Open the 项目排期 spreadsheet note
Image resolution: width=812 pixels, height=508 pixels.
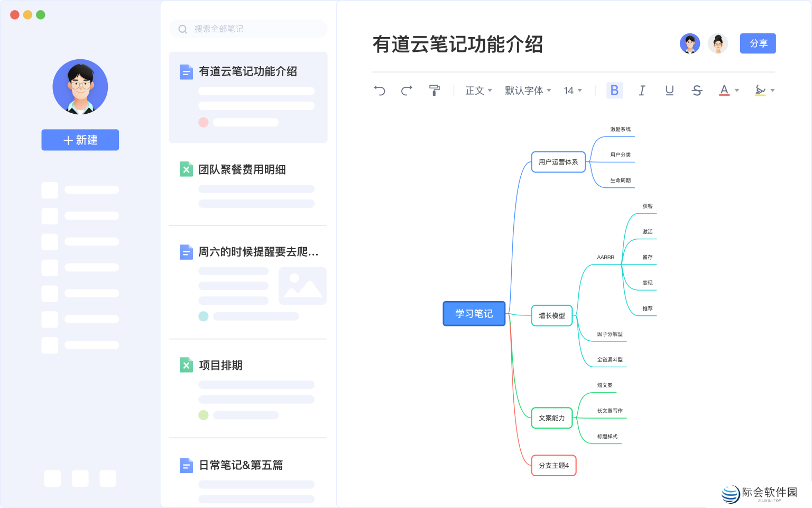pyautogui.click(x=220, y=366)
